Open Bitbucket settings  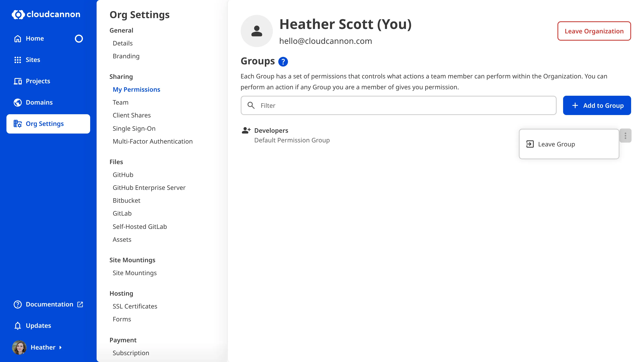(x=127, y=201)
